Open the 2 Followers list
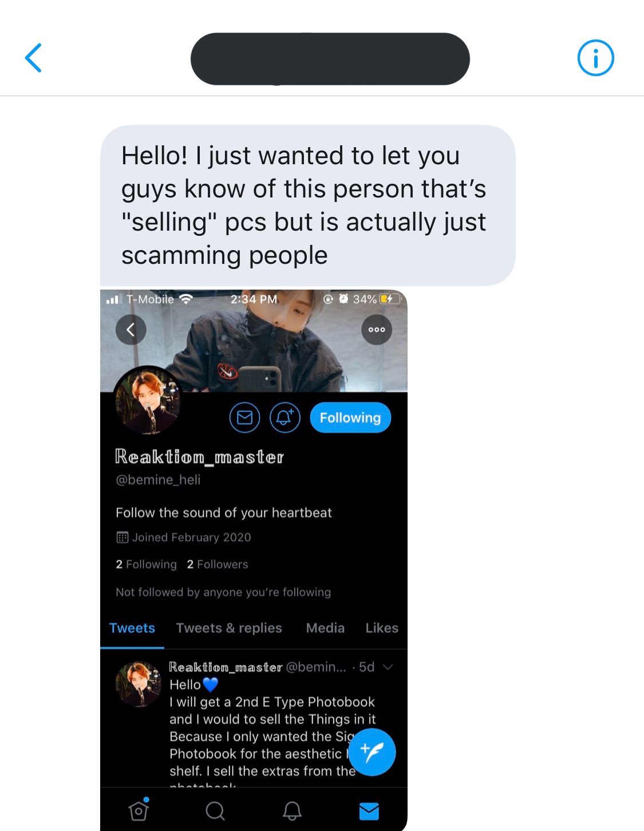 [x=218, y=564]
